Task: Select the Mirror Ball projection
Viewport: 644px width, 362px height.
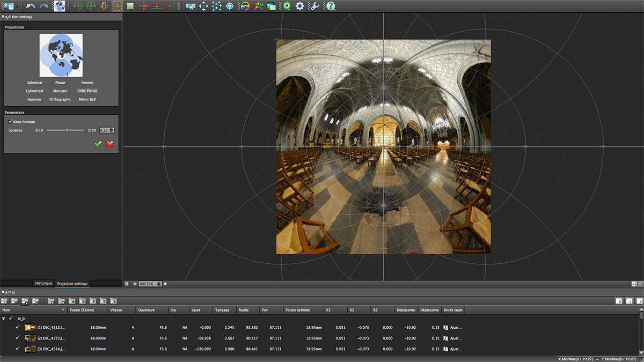Action: click(87, 99)
